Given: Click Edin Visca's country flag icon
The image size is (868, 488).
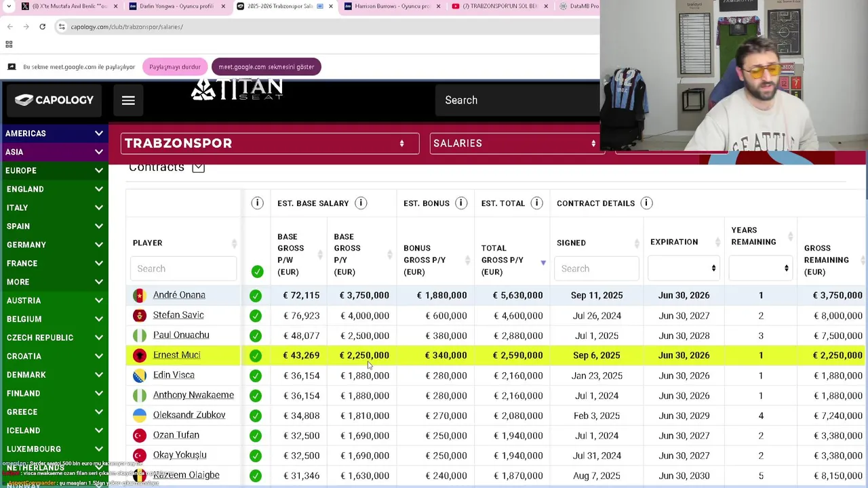Looking at the screenshot, I should [x=140, y=375].
